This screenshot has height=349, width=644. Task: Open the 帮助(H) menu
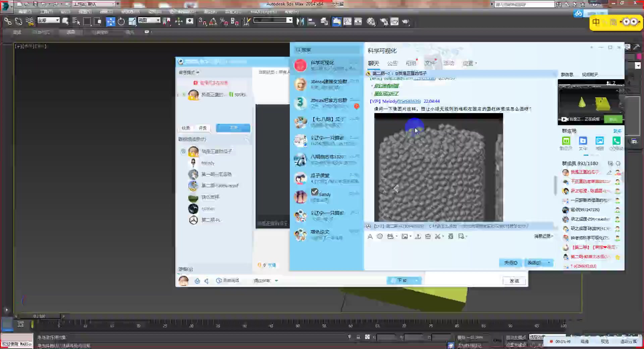[291, 12]
